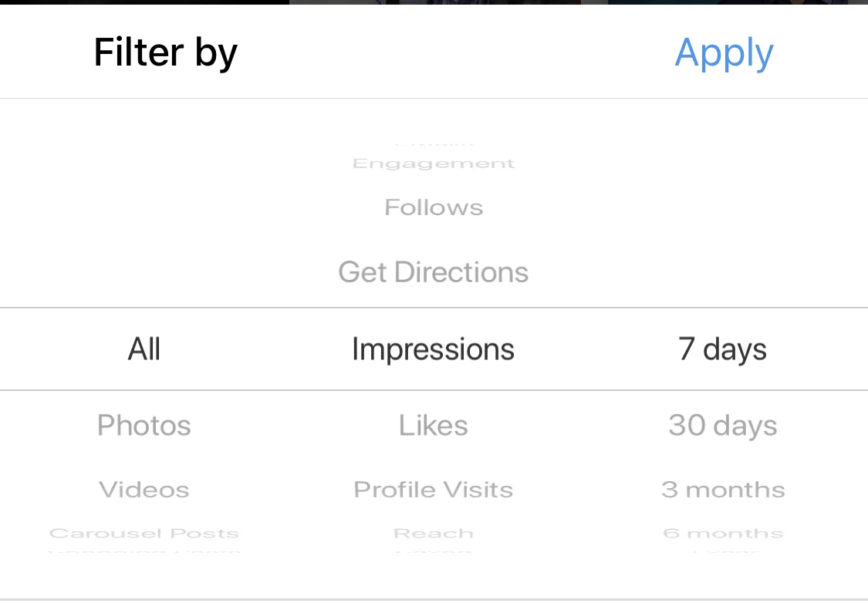Select Photos in the content type picker
This screenshot has height=603, width=868.
click(144, 426)
